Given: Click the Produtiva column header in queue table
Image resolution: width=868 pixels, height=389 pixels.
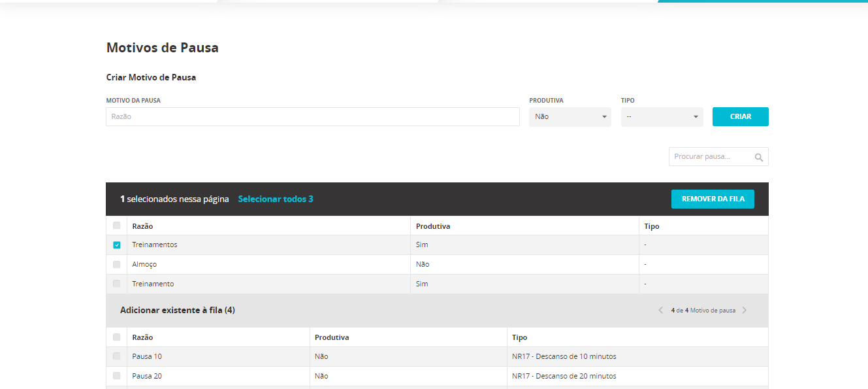Looking at the screenshot, I should click(433, 226).
